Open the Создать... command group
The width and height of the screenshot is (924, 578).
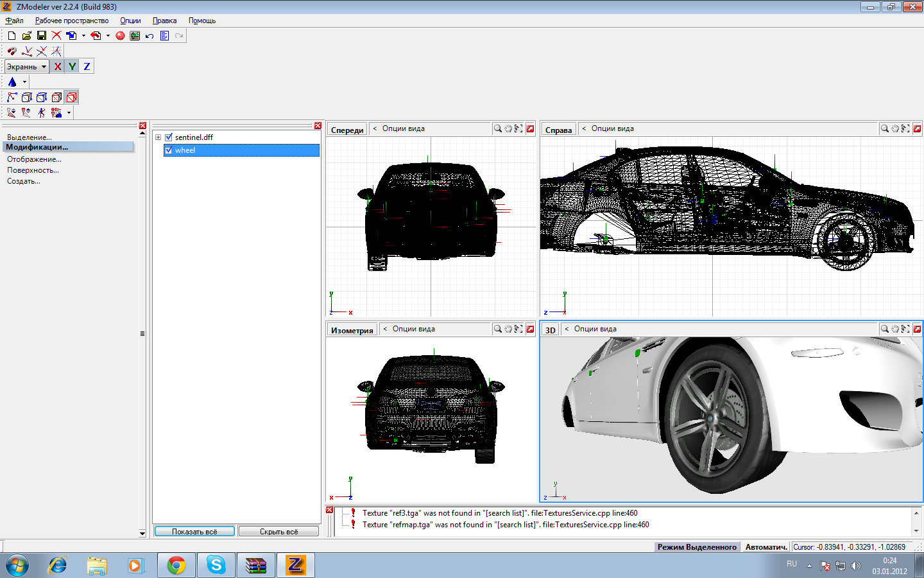24,181
